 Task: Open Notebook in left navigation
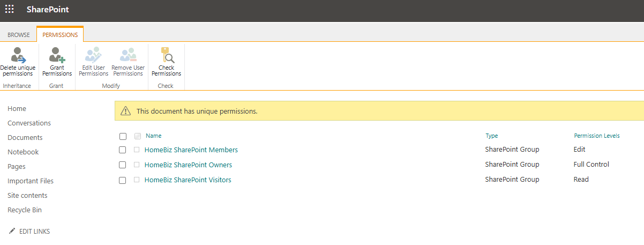coord(23,152)
